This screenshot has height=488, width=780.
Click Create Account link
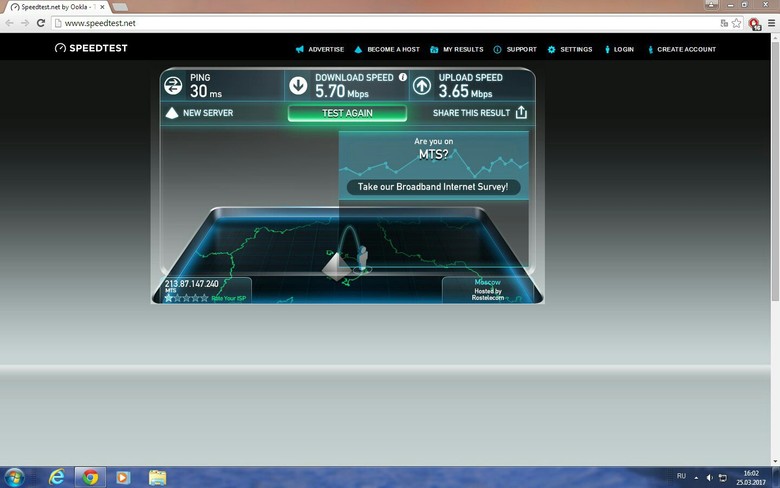coord(682,49)
